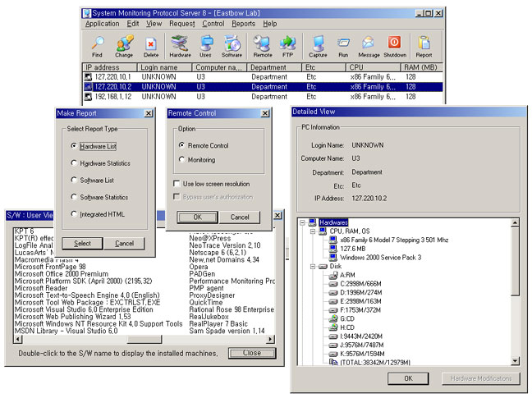Click the H:CD disc icon
The image size is (532, 398).
click(333, 327)
